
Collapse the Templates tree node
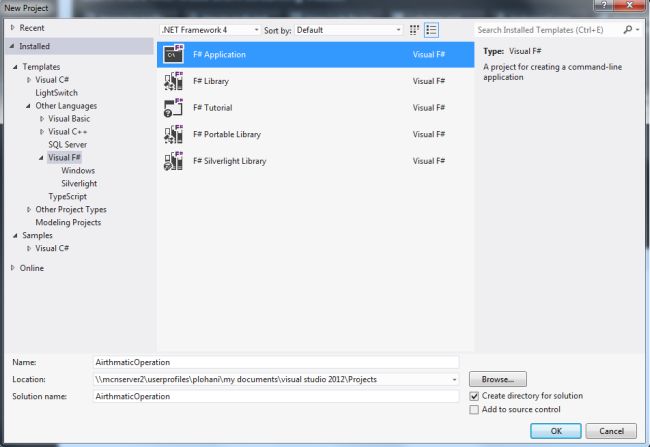click(x=15, y=67)
